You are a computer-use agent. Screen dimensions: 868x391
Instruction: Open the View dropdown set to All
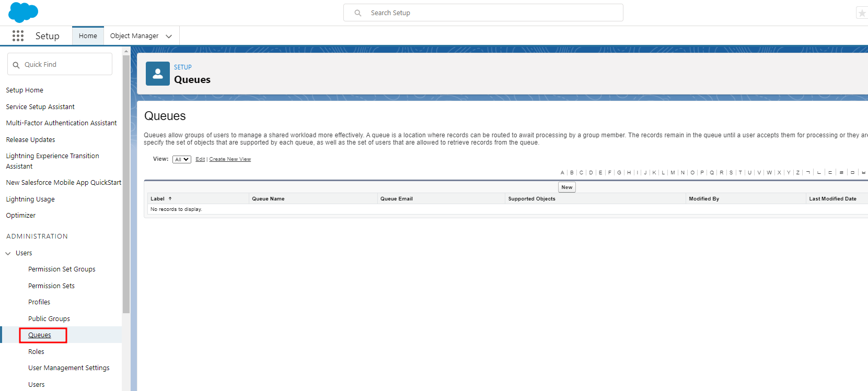pyautogui.click(x=182, y=159)
